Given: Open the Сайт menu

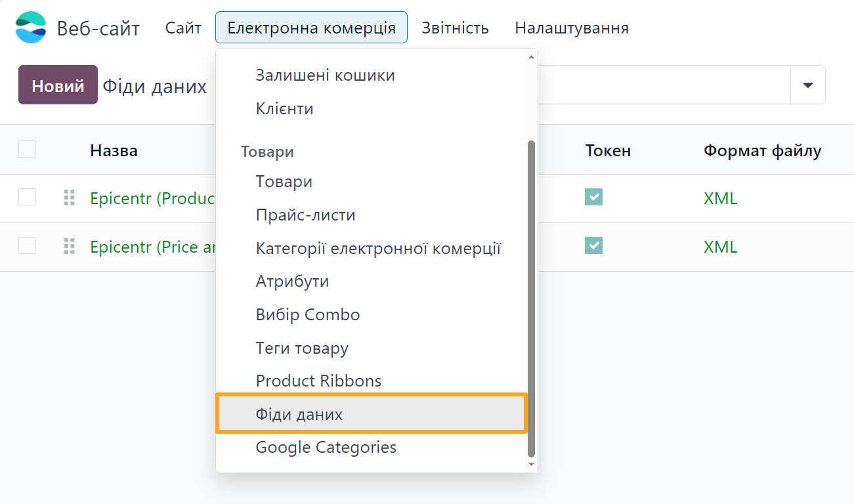Looking at the screenshot, I should 183,28.
